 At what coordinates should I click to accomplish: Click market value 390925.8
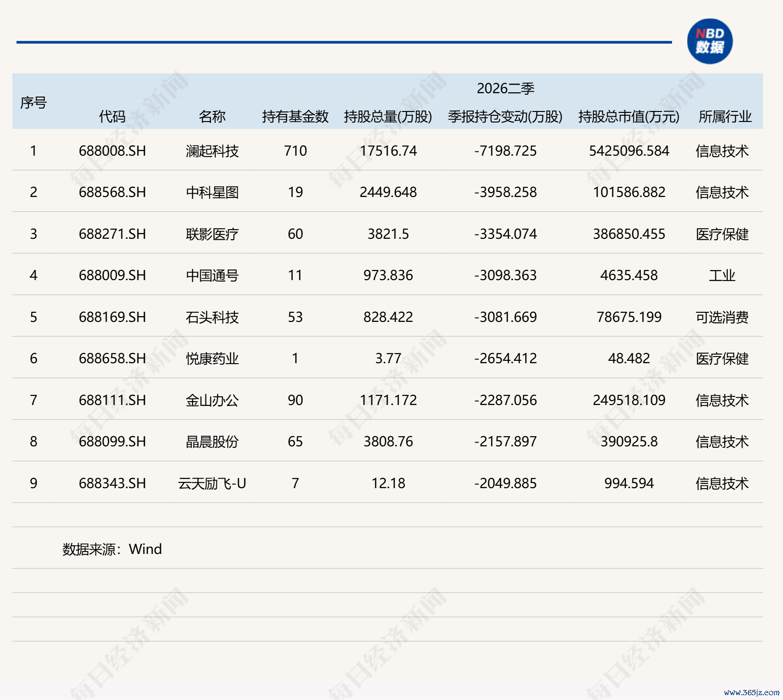click(629, 442)
